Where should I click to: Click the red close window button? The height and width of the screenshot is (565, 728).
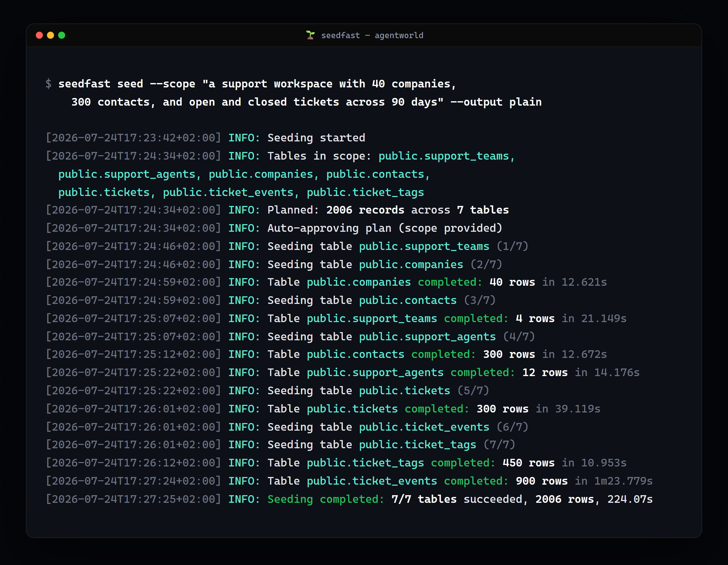click(x=39, y=35)
